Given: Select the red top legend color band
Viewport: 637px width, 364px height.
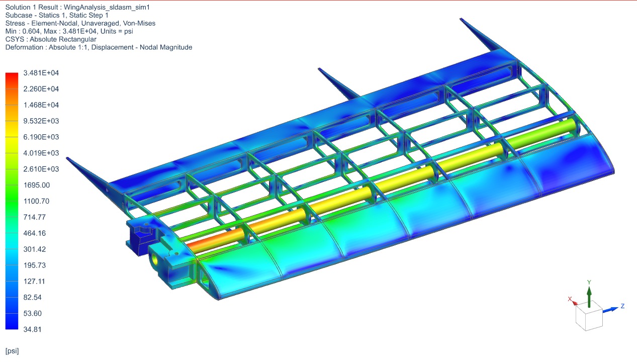Looking at the screenshot, I should tap(12, 81).
